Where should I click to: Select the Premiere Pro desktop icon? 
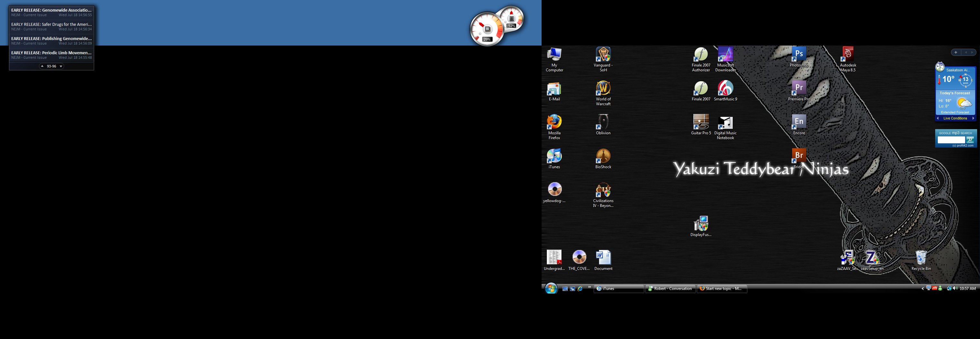point(799,89)
